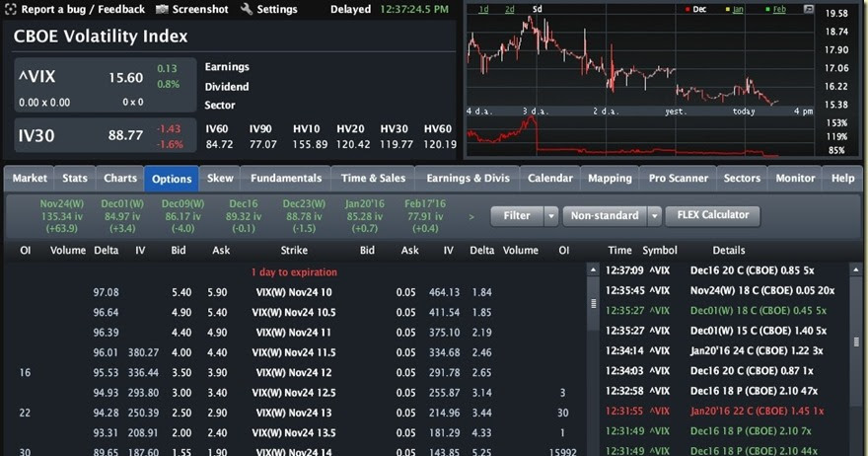Open the Calendar tab
Screen dimensions: 868x456
(x=550, y=179)
